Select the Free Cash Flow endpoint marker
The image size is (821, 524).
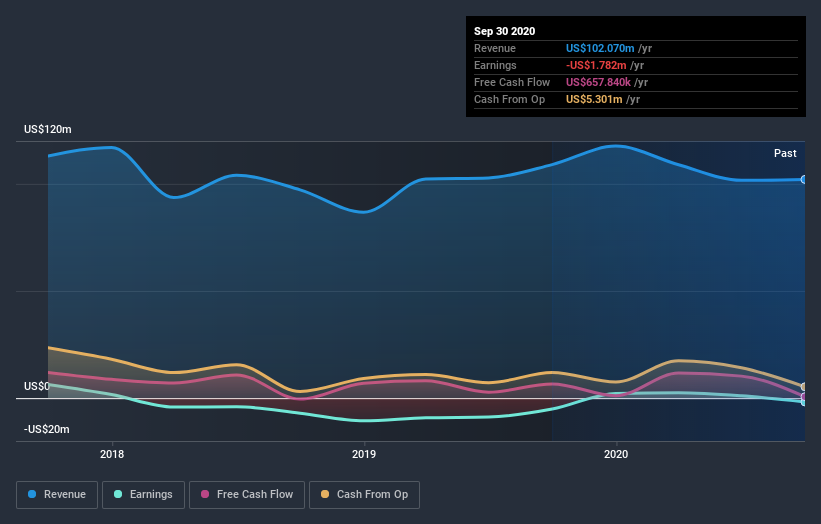click(x=804, y=396)
